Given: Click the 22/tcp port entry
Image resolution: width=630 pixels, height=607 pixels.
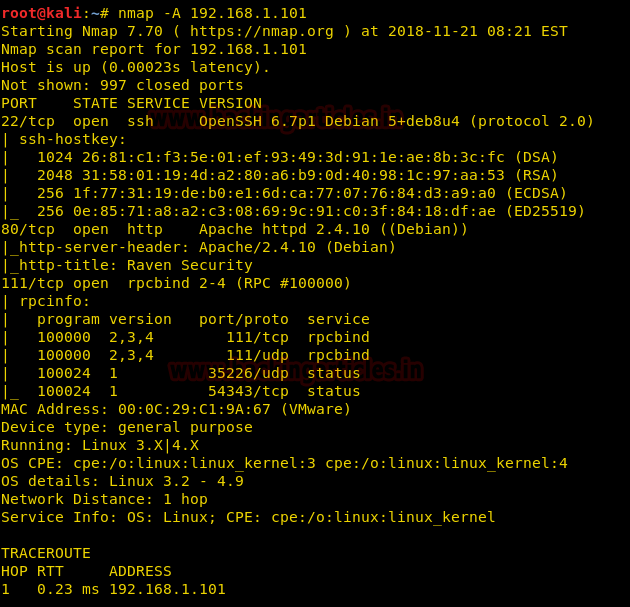Looking at the screenshot, I should 28,121.
